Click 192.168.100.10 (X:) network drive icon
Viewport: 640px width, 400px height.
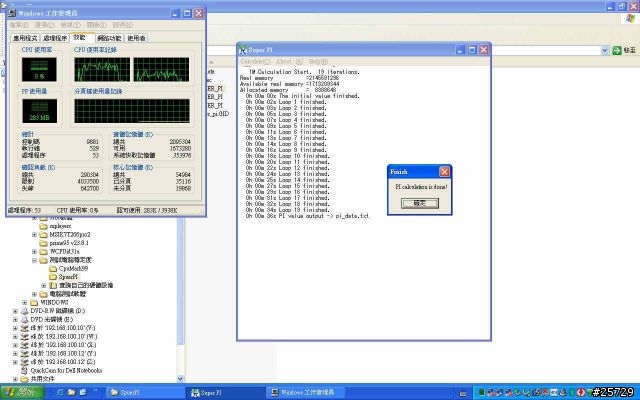click(25, 345)
